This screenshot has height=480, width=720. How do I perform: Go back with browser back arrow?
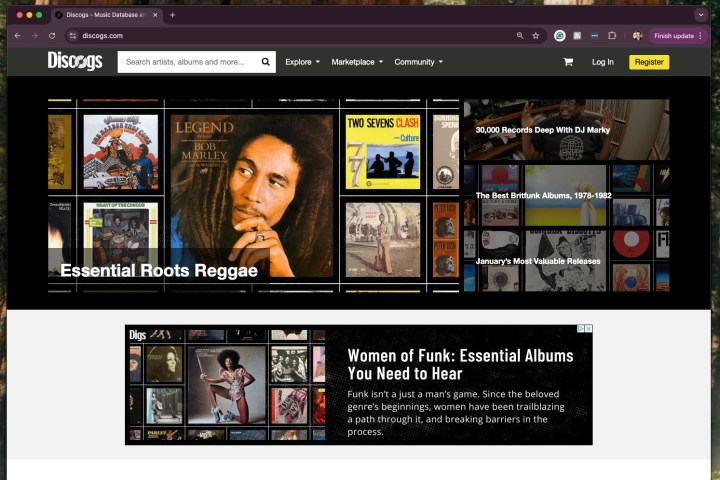[17, 35]
